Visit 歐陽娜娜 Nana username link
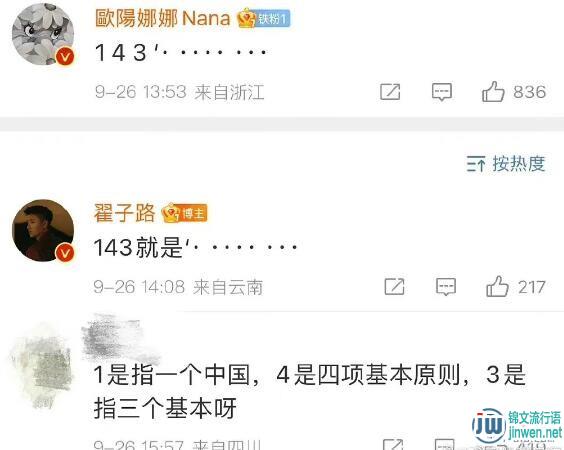 click(x=163, y=18)
